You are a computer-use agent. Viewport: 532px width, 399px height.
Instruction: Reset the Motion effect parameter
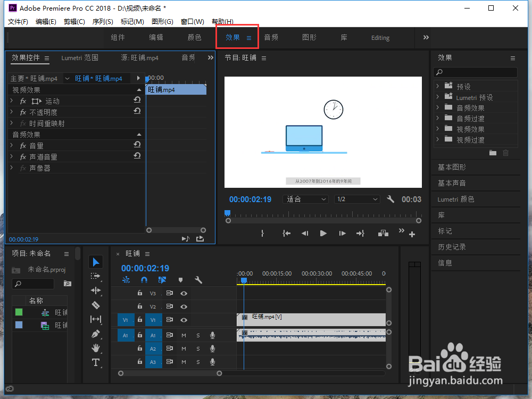[137, 100]
